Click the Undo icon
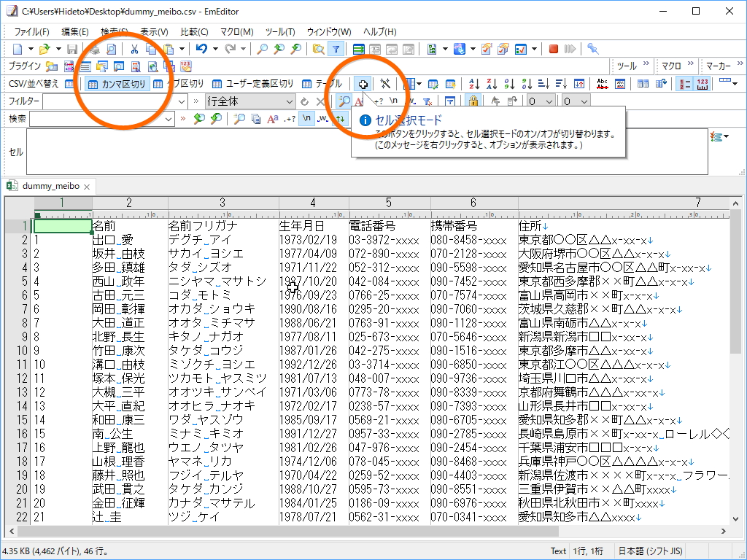The width and height of the screenshot is (747, 560). pos(201,48)
